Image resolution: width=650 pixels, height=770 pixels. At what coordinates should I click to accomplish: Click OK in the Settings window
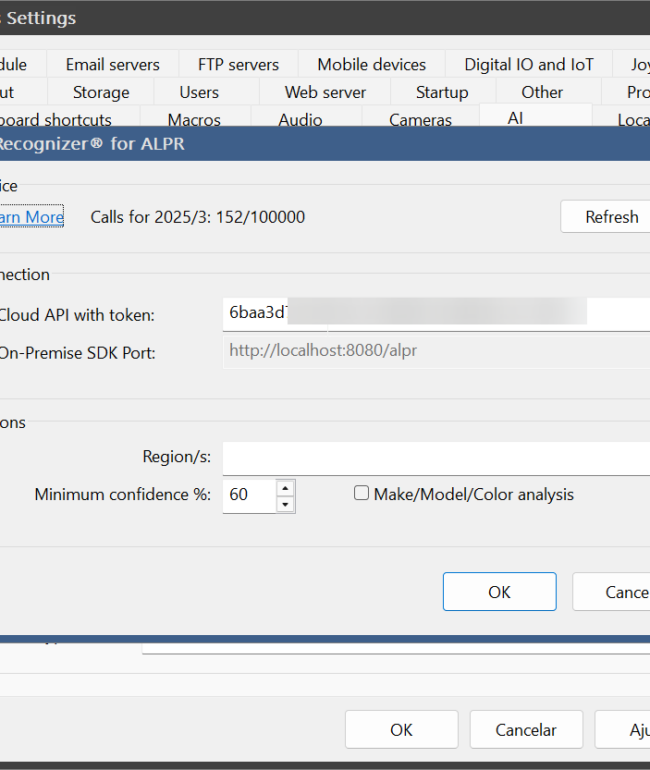(401, 730)
